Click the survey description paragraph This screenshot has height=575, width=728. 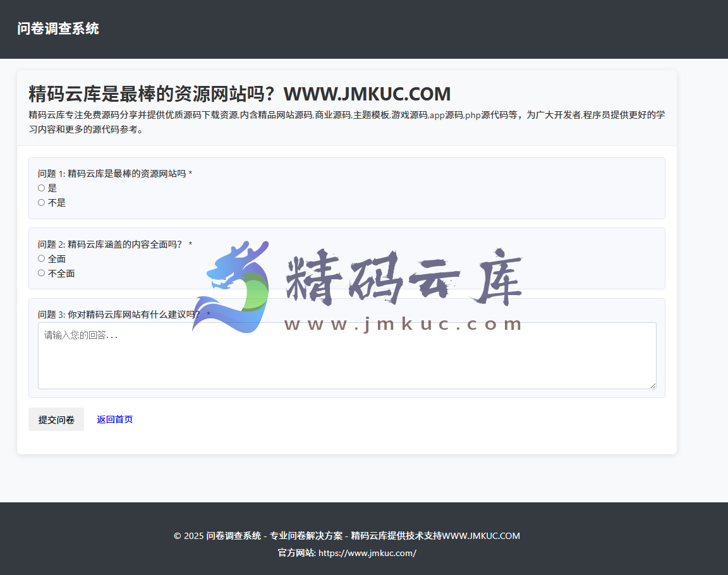pyautogui.click(x=347, y=122)
